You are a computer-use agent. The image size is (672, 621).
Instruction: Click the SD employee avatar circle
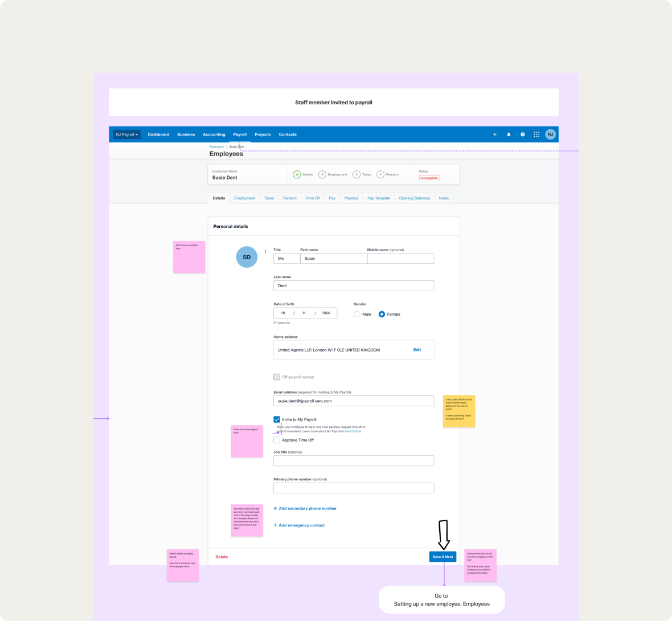(247, 257)
